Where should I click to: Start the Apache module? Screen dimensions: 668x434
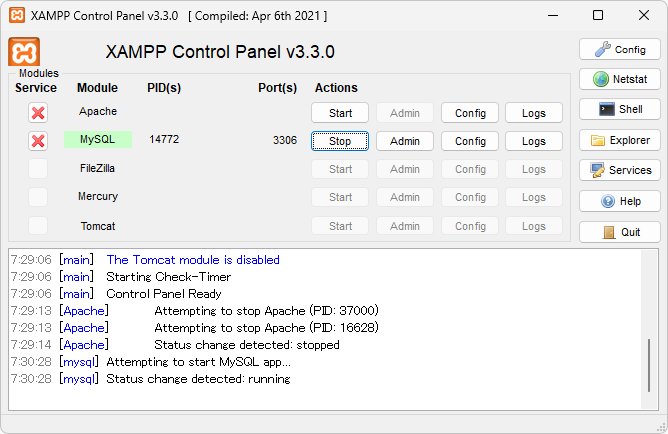(x=340, y=113)
